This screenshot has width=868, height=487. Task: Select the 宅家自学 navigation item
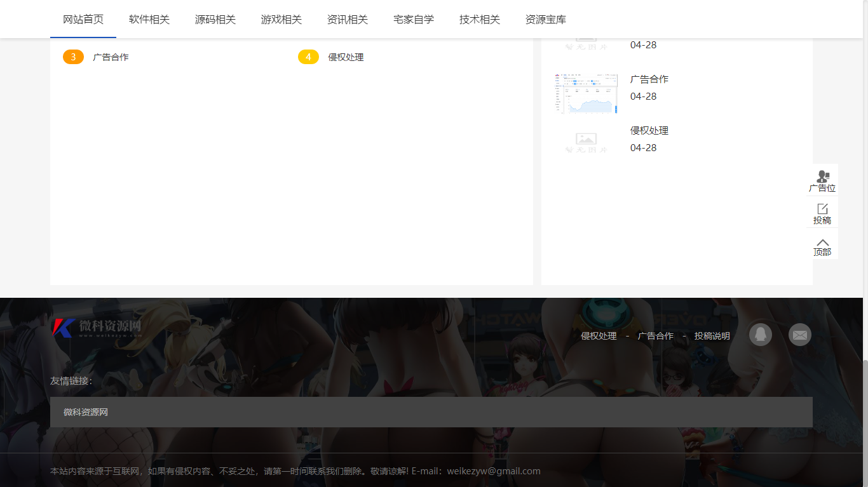[413, 19]
